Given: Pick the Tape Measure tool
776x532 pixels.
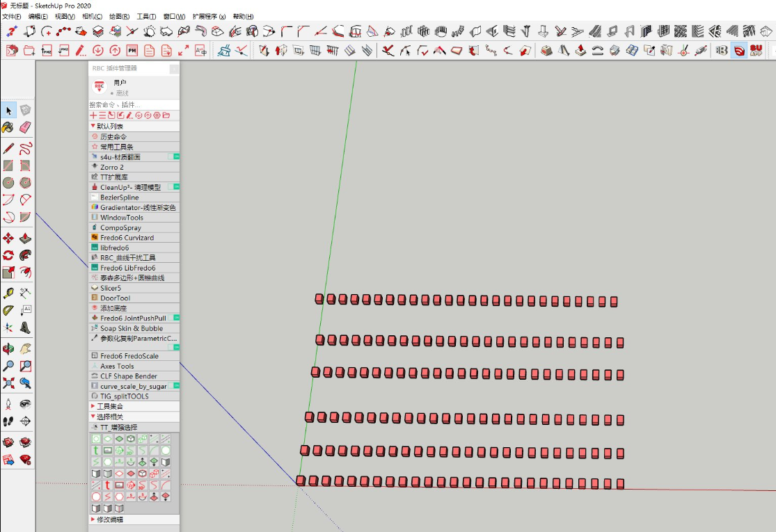Looking at the screenshot, I should coord(8,293).
